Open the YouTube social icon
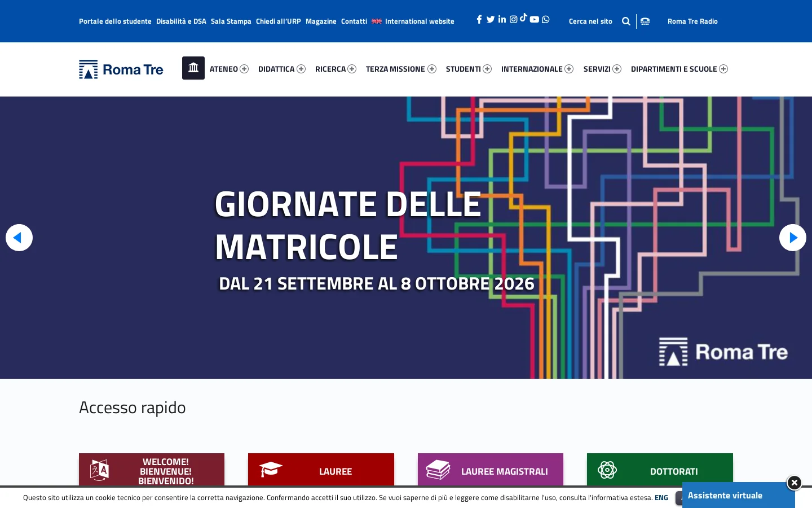The image size is (812, 508). pyautogui.click(x=535, y=19)
